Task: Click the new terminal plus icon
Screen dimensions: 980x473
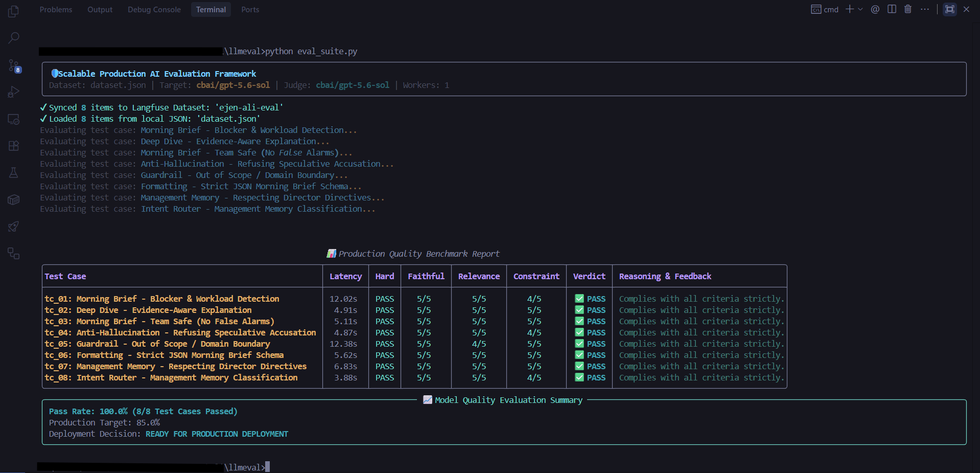Action: 849,9
